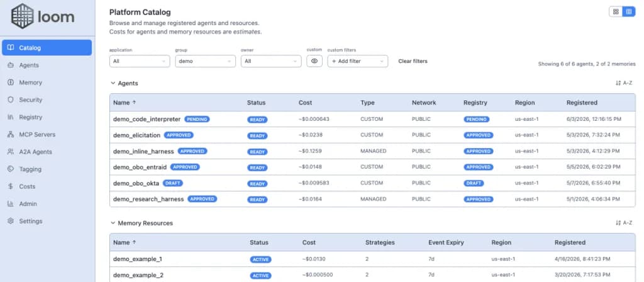
Task: Click cost ~$0.0130 cell
Action: tap(314, 259)
